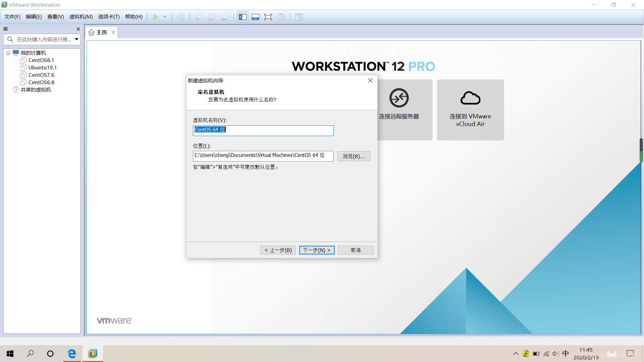This screenshot has width=644, height=362.
Task: Click the green power-on play icon
Action: coord(156,17)
